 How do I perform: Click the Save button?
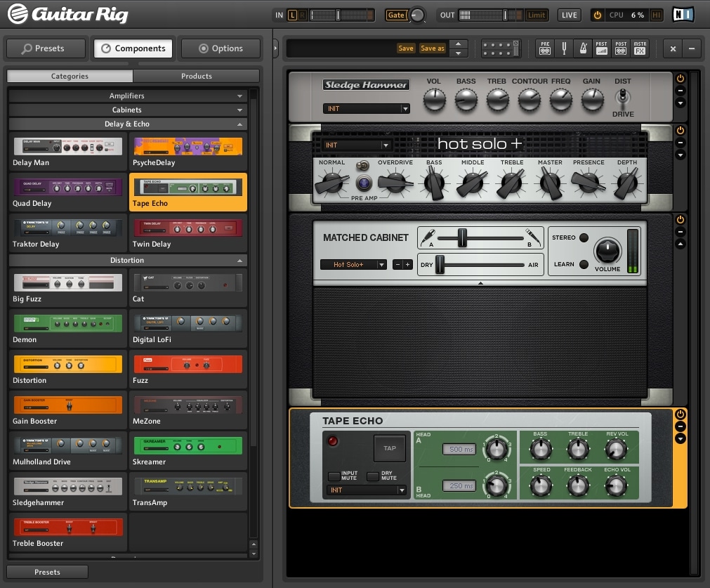pyautogui.click(x=406, y=48)
